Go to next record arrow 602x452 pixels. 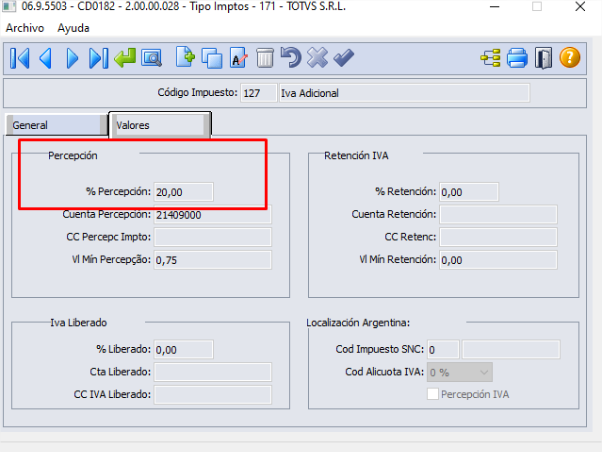[72, 58]
